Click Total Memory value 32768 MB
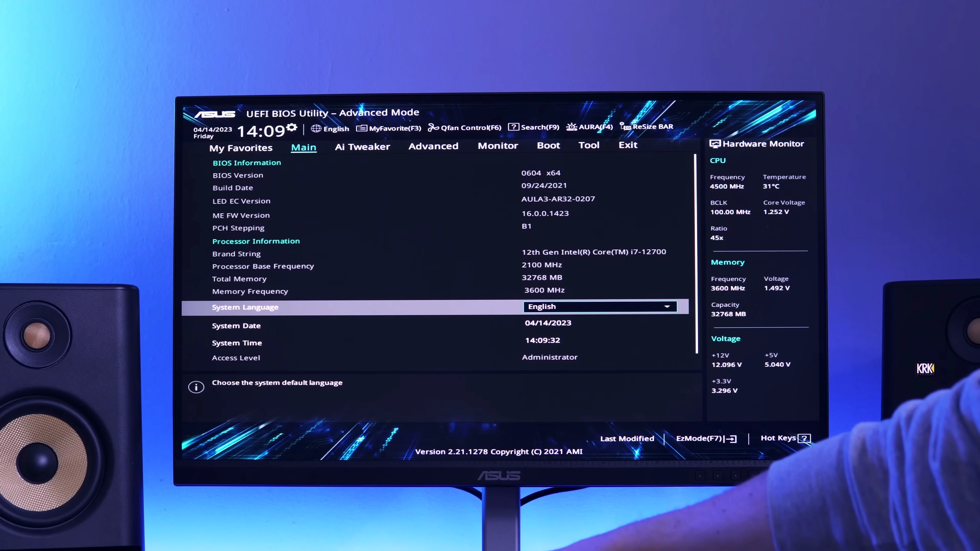The height and width of the screenshot is (551, 980). click(542, 278)
